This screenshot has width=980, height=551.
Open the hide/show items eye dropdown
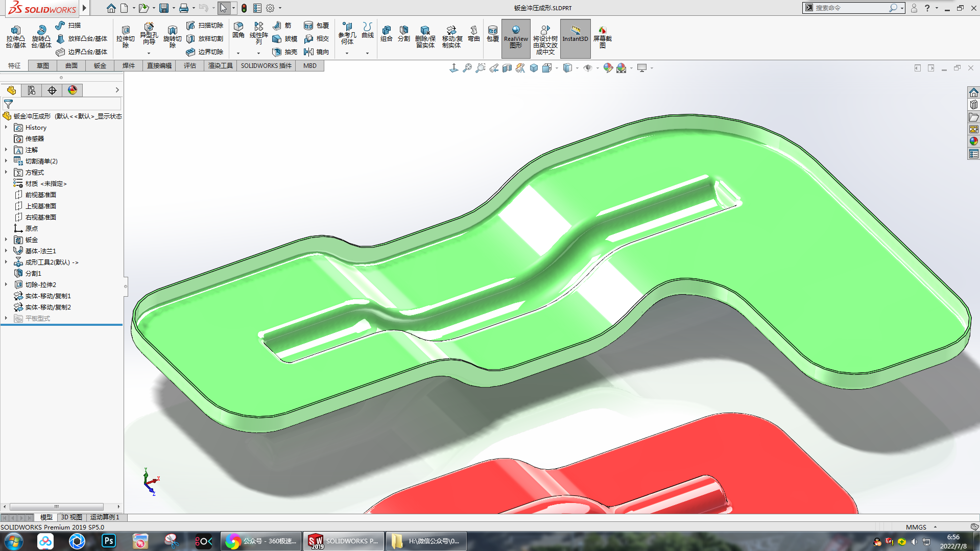[597, 68]
